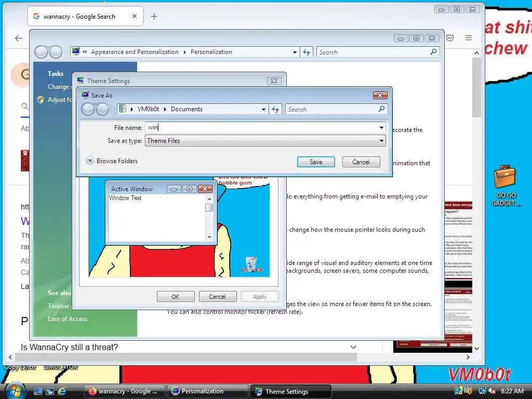Viewport: 532px width, 399px height.
Task: Expand Browse Folders in Save As
Action: click(112, 161)
